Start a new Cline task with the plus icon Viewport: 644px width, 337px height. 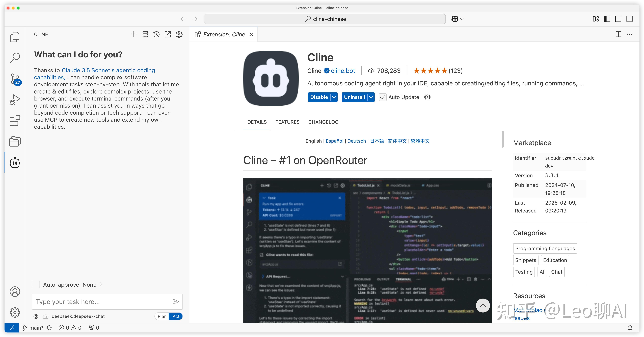click(133, 34)
